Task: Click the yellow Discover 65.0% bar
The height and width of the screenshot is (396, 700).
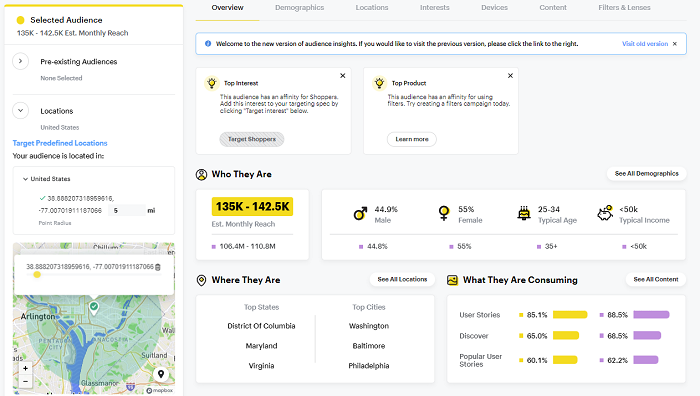Action: point(566,336)
